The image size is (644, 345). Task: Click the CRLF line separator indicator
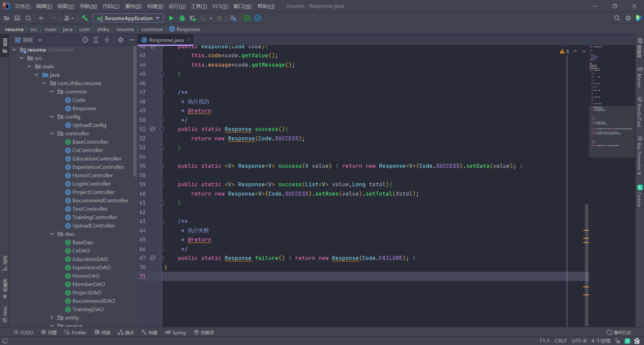click(x=560, y=341)
